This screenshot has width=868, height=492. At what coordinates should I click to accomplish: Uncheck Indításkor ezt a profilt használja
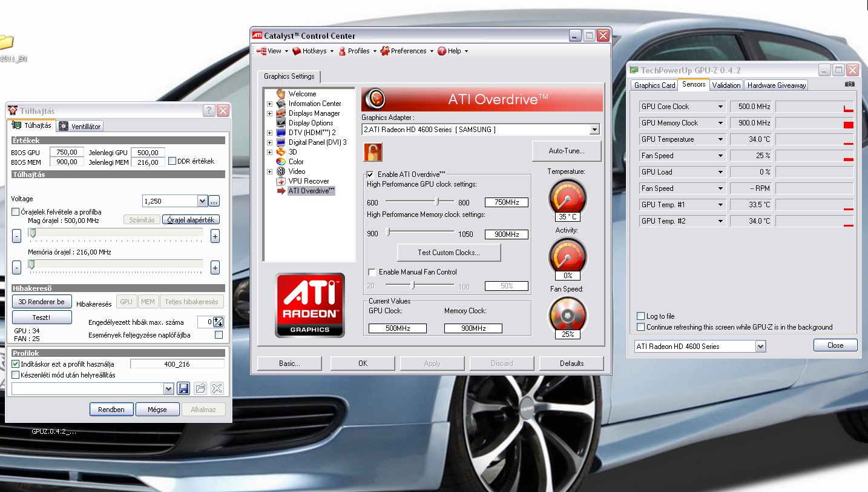16,364
